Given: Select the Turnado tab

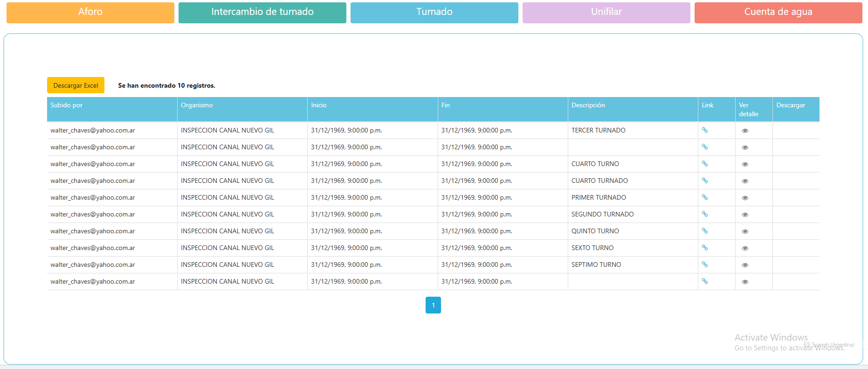Looking at the screenshot, I should coord(434,12).
